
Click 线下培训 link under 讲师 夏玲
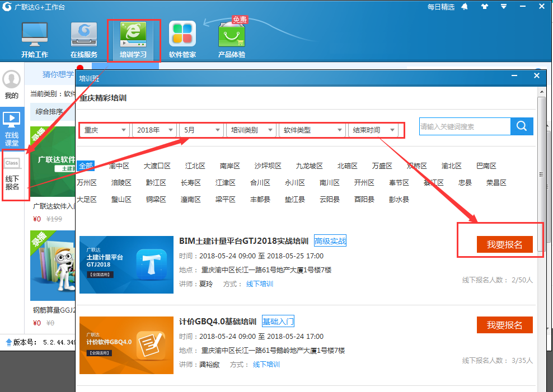tap(260, 284)
